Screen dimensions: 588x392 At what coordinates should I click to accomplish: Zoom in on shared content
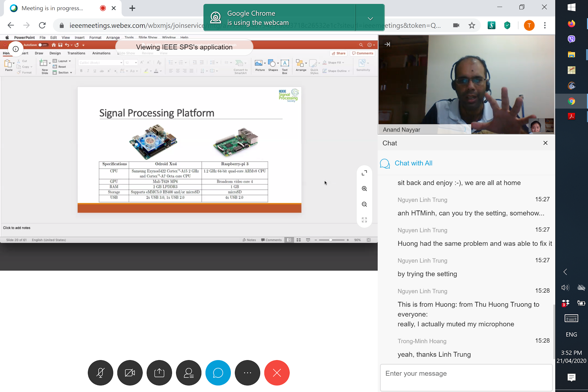[x=364, y=189]
